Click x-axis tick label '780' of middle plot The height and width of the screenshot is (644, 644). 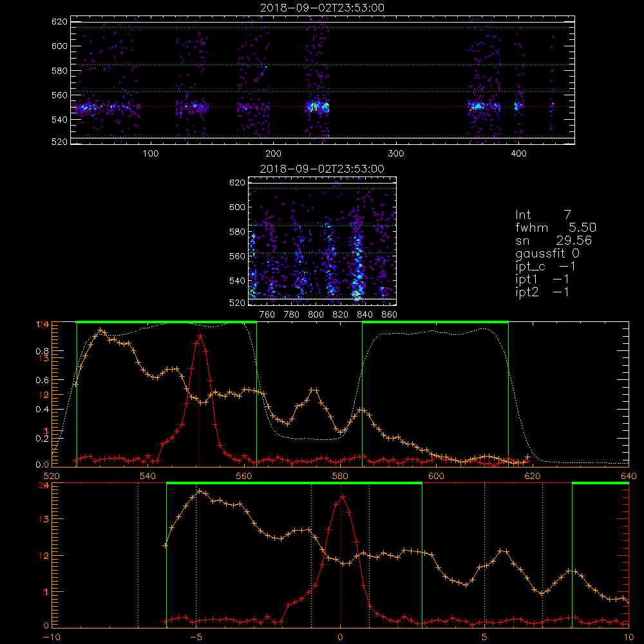pyautogui.click(x=292, y=315)
